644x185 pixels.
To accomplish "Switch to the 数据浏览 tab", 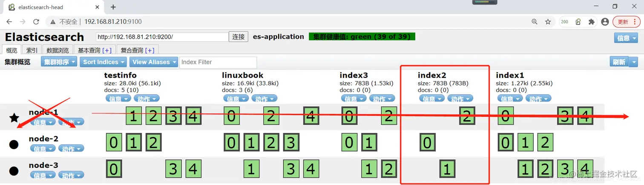I will [x=57, y=50].
